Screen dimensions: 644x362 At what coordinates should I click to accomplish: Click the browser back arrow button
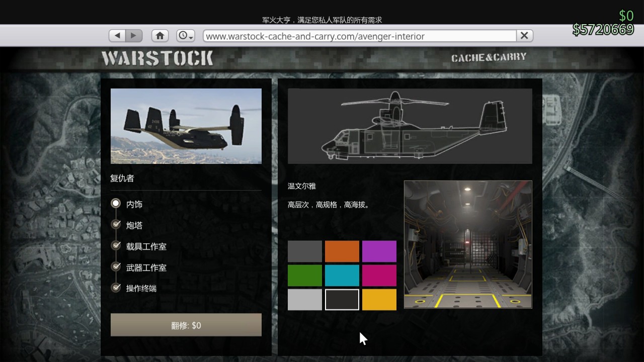pos(117,36)
